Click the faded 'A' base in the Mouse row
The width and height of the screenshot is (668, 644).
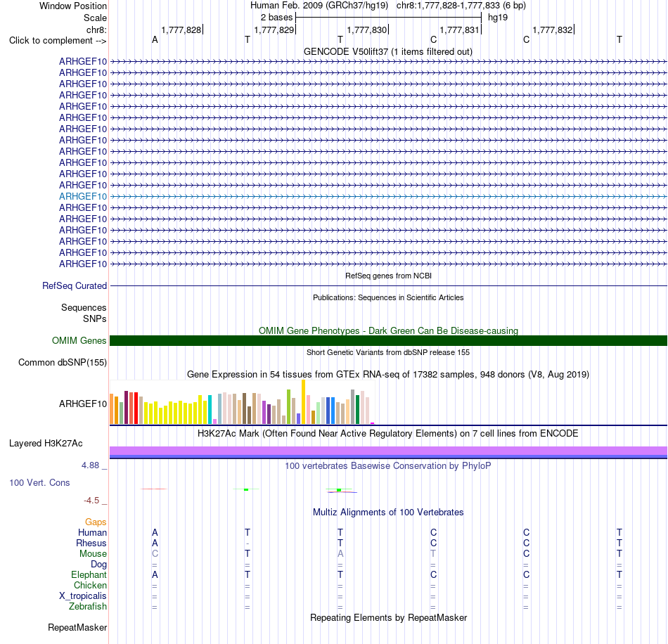340,554
